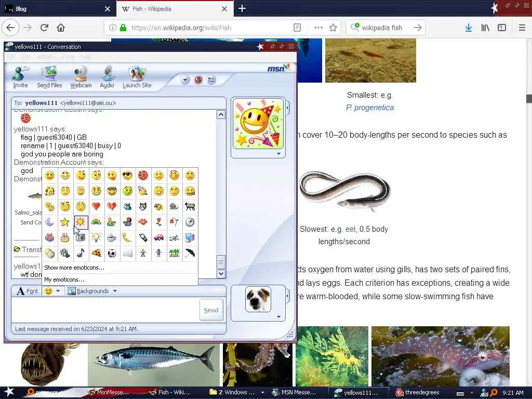532x399 pixels.
Task: Open a new browser tab
Action: [242, 8]
